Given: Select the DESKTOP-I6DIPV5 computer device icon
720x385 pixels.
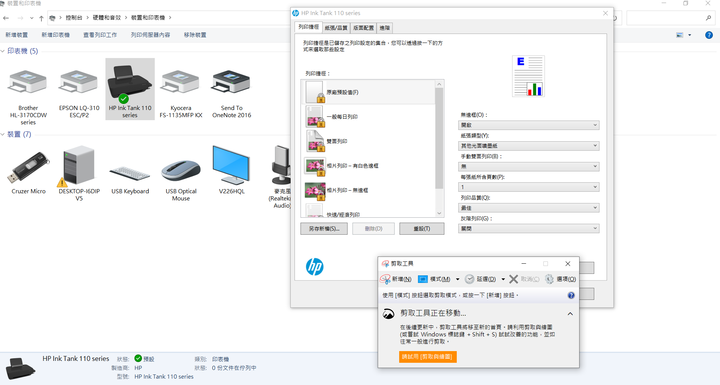Looking at the screenshot, I should tap(79, 165).
